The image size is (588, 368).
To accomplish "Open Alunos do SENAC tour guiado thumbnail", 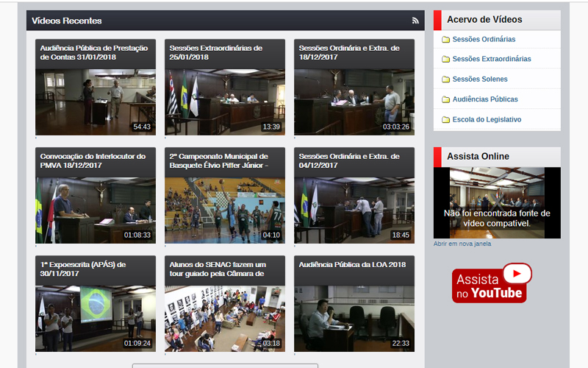I will (x=225, y=319).
